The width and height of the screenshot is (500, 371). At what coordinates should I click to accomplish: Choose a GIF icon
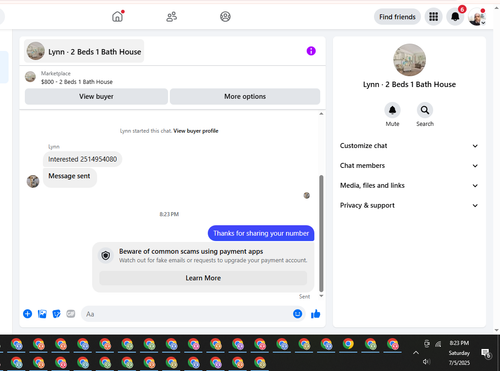point(71,314)
